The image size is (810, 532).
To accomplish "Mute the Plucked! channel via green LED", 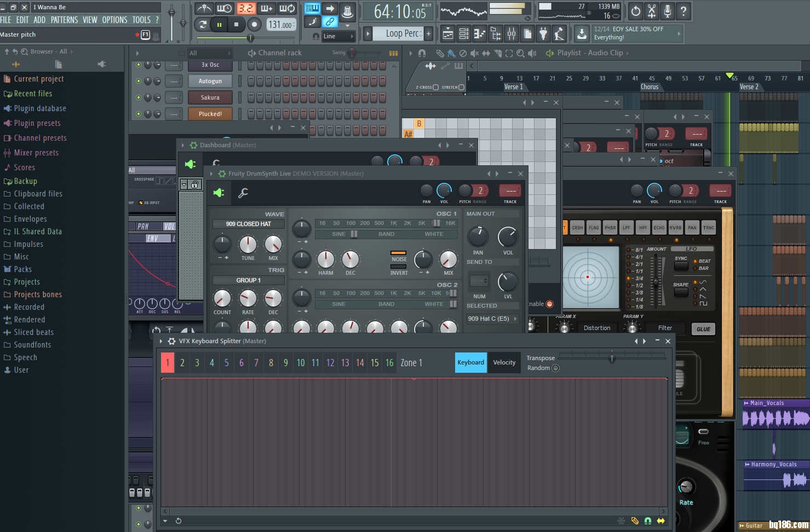I will [139, 114].
